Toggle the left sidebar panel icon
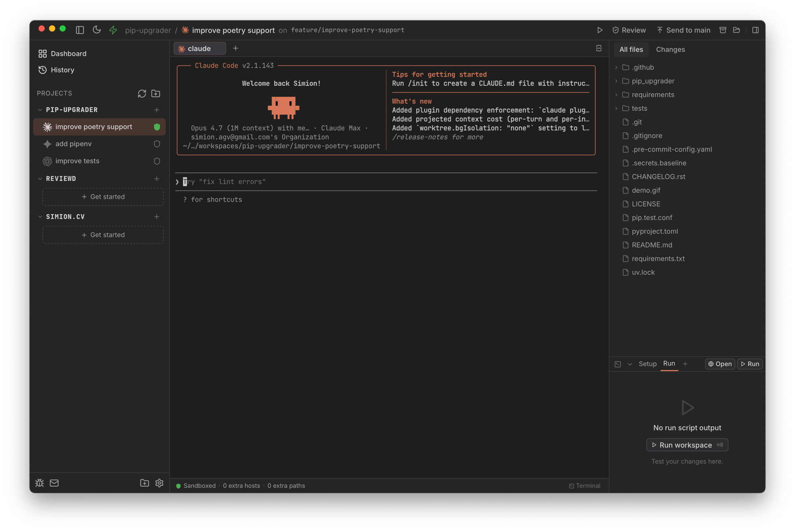The width and height of the screenshot is (795, 532). 80,30
